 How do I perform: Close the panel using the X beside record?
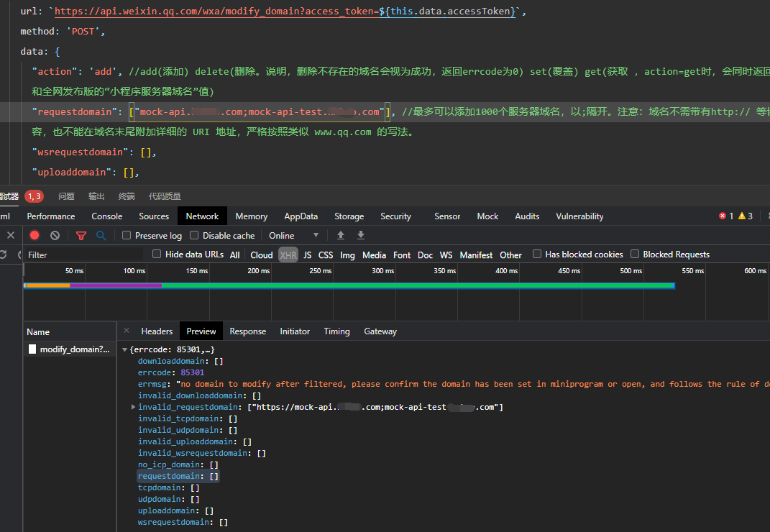(x=11, y=235)
